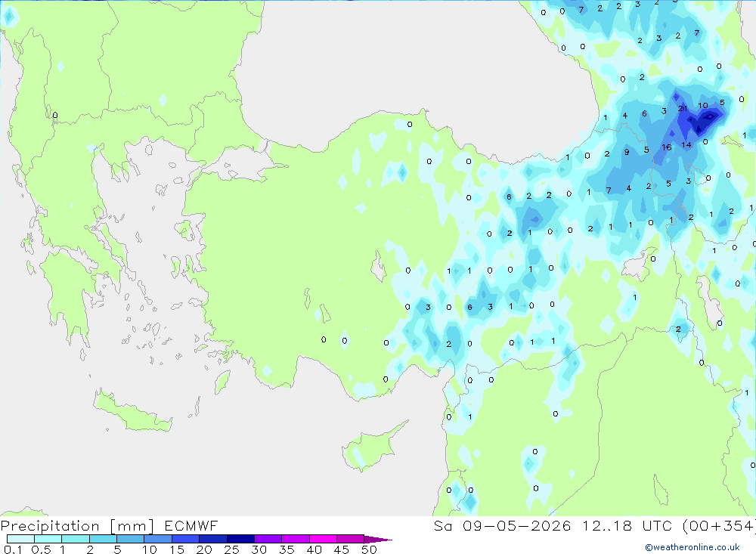The image size is (756, 554).
Task: Click the 2 to 5 mm legend swatch
Action: (x=103, y=539)
